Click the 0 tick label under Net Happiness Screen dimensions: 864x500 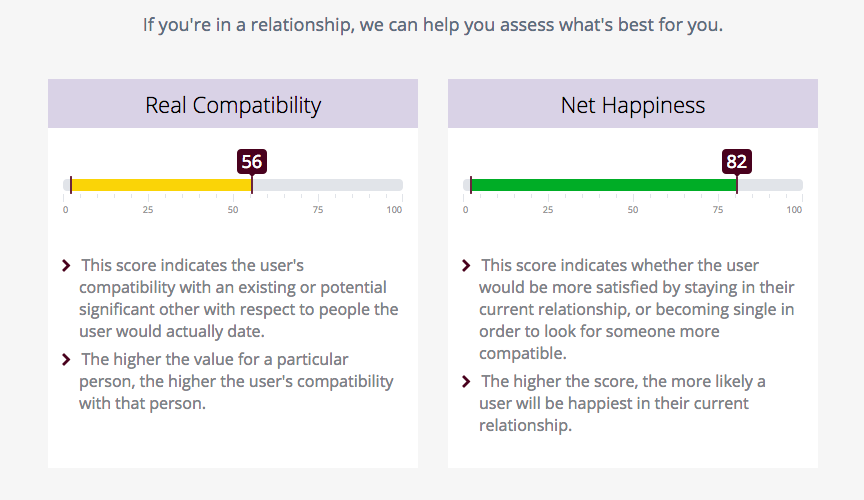pos(466,210)
